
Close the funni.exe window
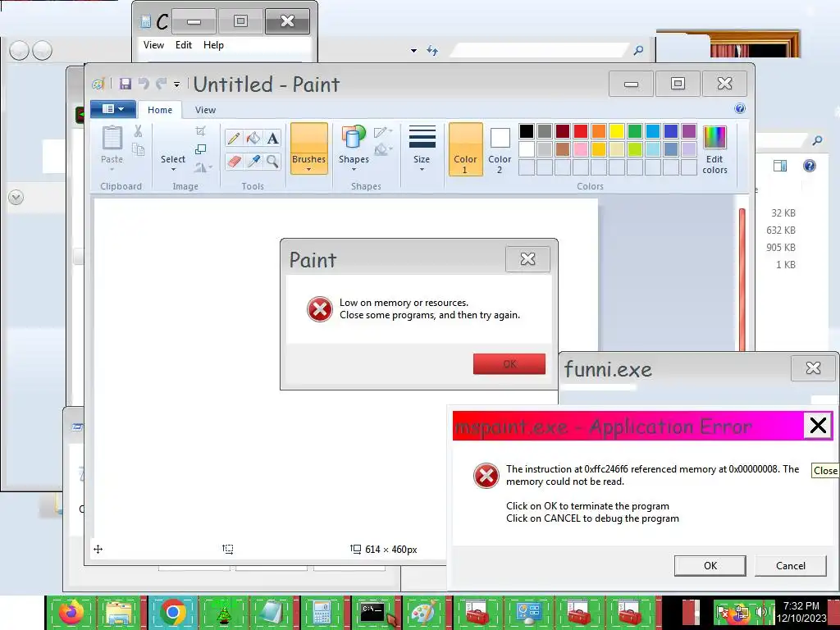813,368
